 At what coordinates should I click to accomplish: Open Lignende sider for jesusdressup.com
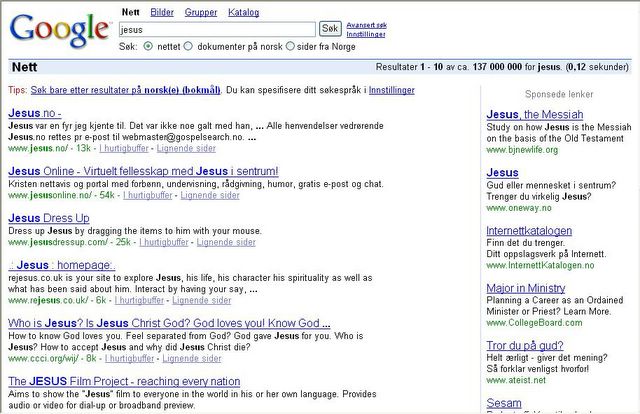click(226, 242)
